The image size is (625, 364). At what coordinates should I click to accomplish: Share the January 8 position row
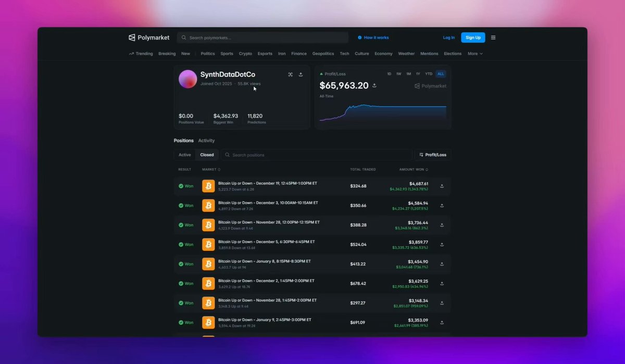pos(442,264)
